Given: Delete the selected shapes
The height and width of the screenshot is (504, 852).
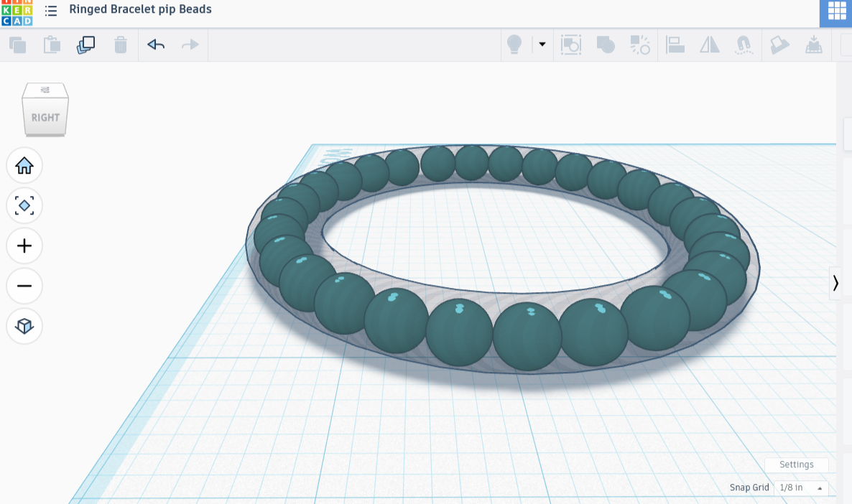Looking at the screenshot, I should (x=121, y=45).
